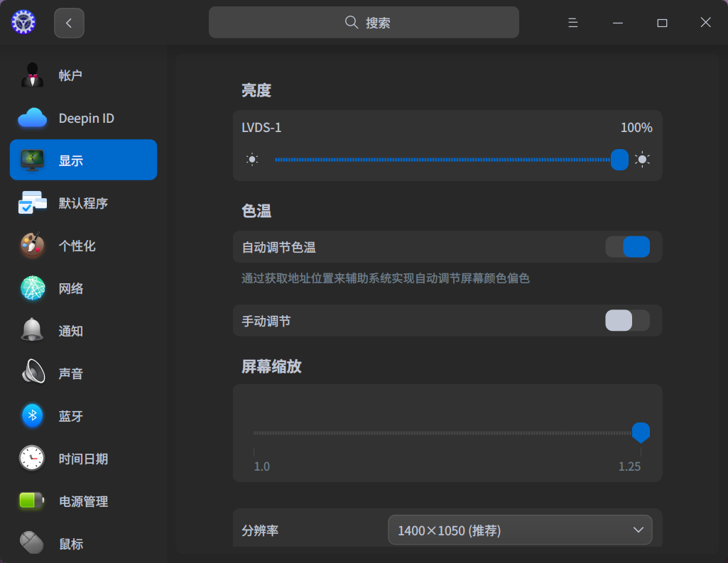Click inside the 搜索 search field
Viewport: 728px width, 563px height.
(364, 22)
